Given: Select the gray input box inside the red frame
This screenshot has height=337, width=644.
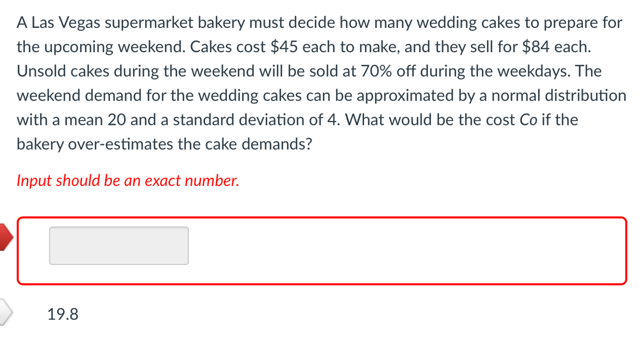Looking at the screenshot, I should point(118,245).
